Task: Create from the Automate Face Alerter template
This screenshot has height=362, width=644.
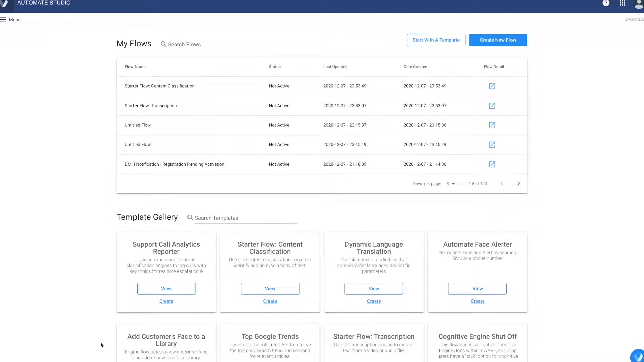Action: 477,301
